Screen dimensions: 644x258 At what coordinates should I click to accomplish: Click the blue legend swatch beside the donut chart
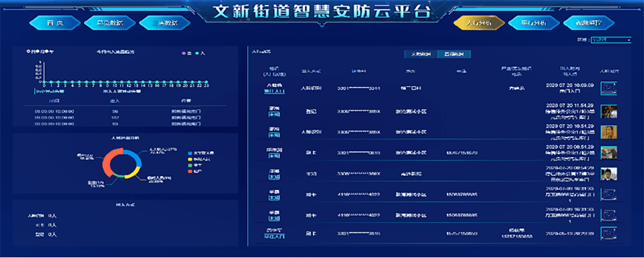pos(190,153)
